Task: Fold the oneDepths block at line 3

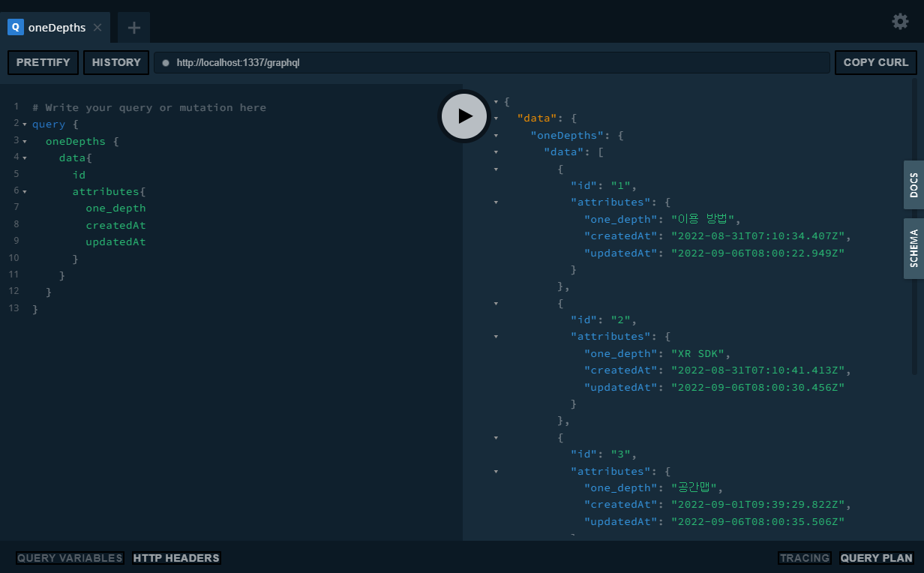Action: pos(25,141)
